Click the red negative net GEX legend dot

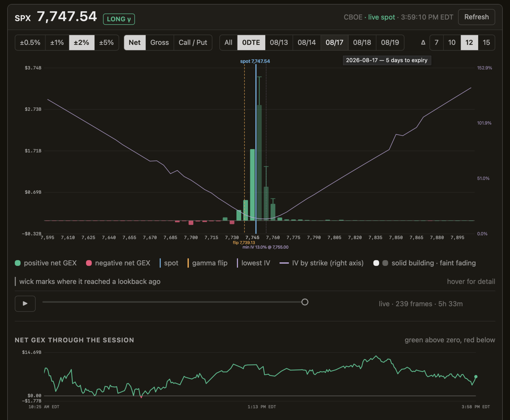[89, 263]
